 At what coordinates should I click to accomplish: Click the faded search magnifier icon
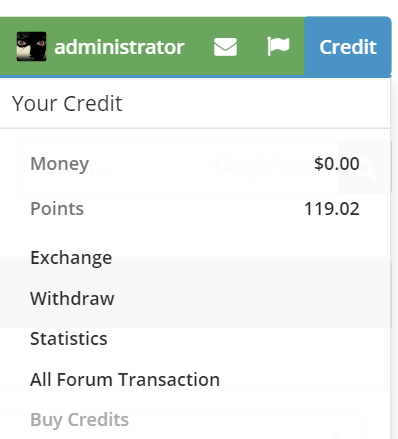pyautogui.click(x=364, y=167)
